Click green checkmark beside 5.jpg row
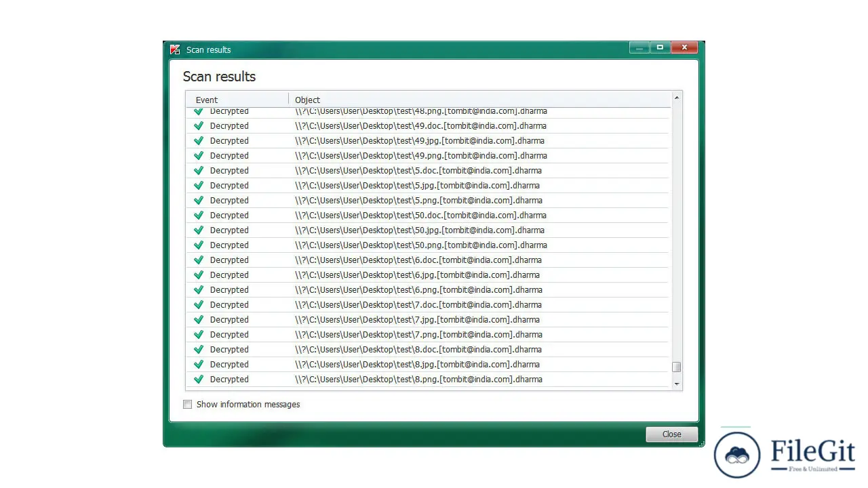Image resolution: width=868 pixels, height=488 pixels. click(199, 185)
